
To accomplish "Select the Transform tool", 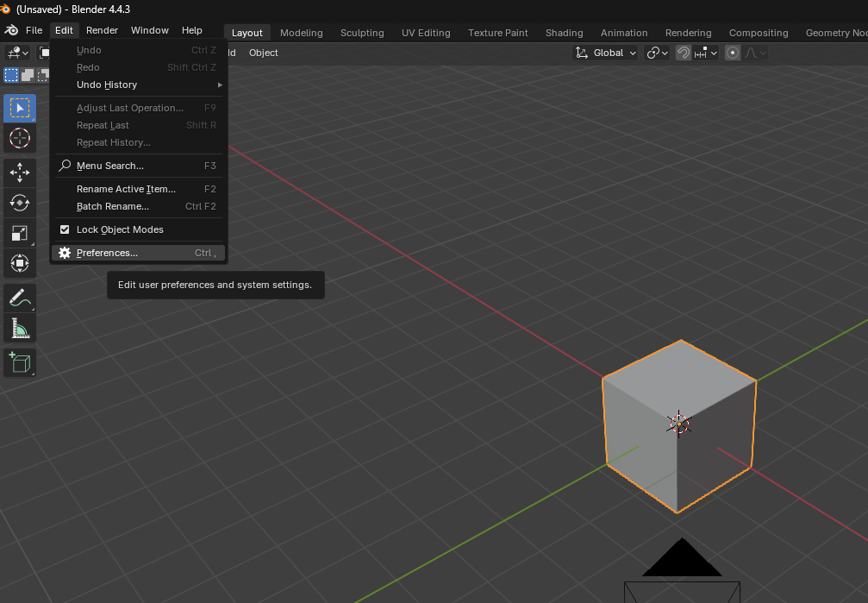I will pos(19,263).
